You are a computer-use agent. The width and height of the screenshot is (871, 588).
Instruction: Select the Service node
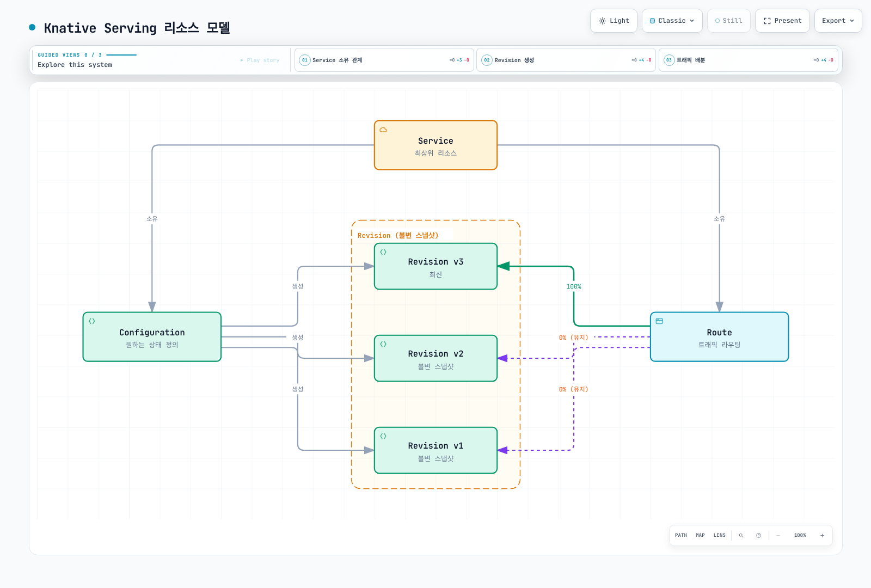pos(436,145)
